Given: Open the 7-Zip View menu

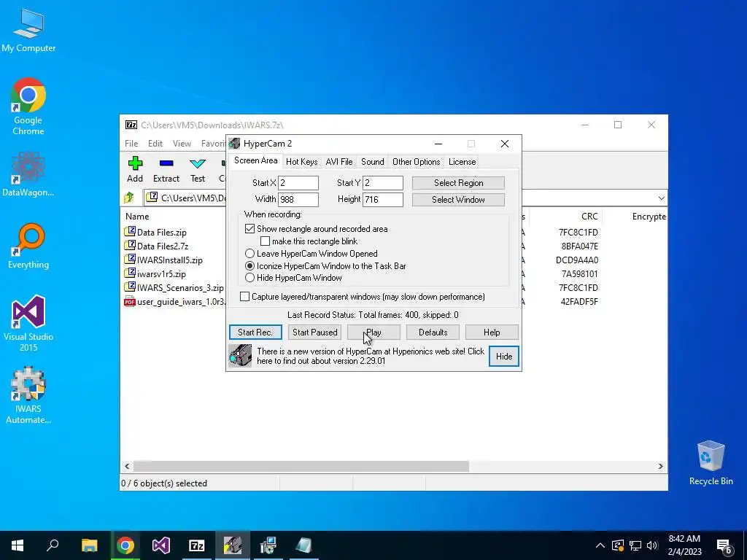Looking at the screenshot, I should click(x=182, y=144).
